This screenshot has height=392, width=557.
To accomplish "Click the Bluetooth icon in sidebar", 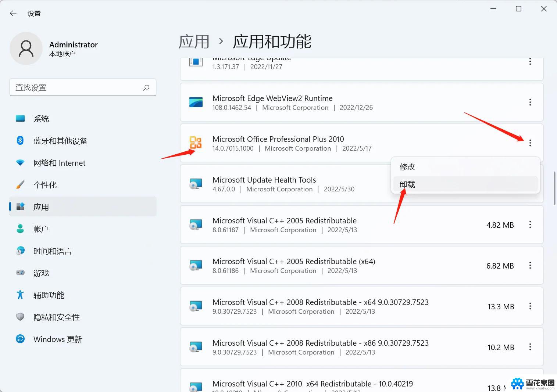I will (x=20, y=140).
